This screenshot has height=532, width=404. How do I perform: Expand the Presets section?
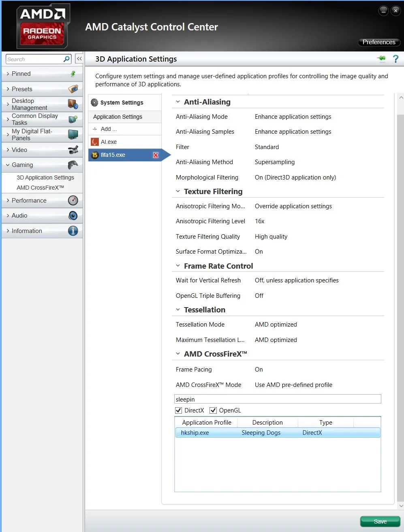pos(8,89)
